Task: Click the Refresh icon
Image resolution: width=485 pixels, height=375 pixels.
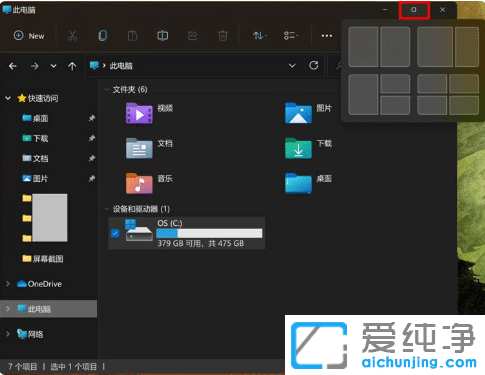Action: [314, 65]
